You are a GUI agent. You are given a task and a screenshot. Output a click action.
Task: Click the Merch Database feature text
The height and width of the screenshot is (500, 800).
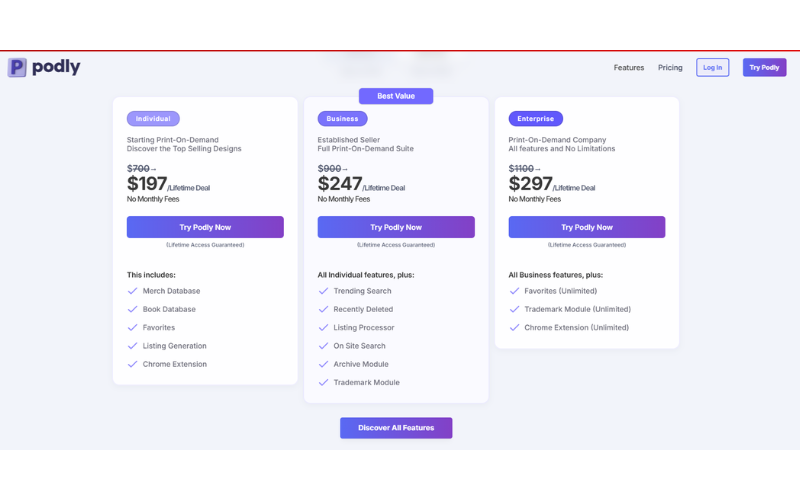click(x=171, y=291)
